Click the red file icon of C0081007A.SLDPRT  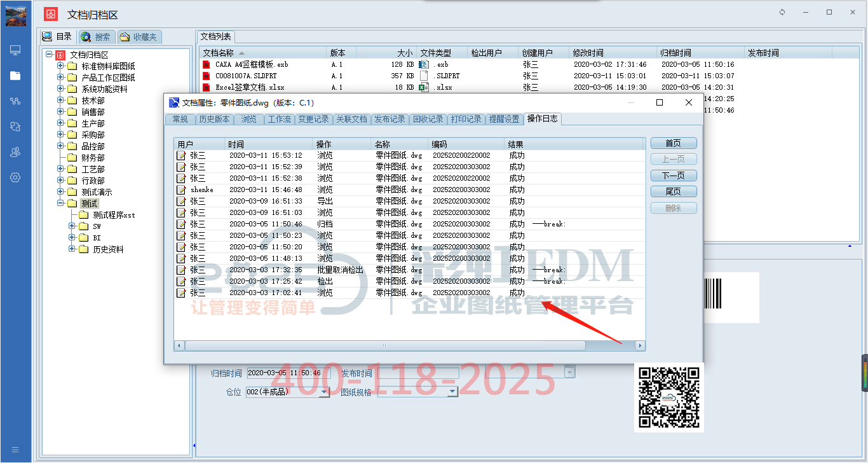pos(206,76)
